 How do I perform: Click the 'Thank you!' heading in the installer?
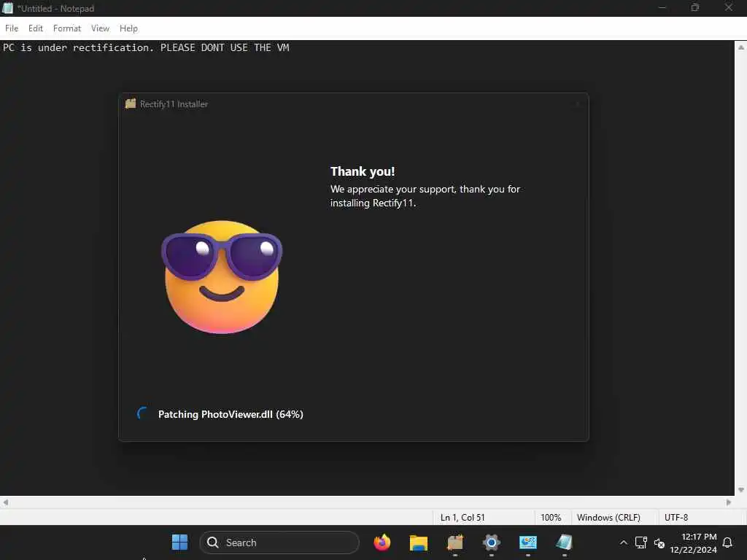363,171
